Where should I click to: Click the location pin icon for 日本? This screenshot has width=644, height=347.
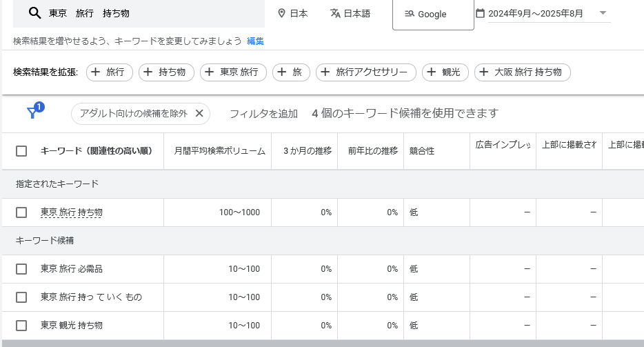(x=281, y=13)
